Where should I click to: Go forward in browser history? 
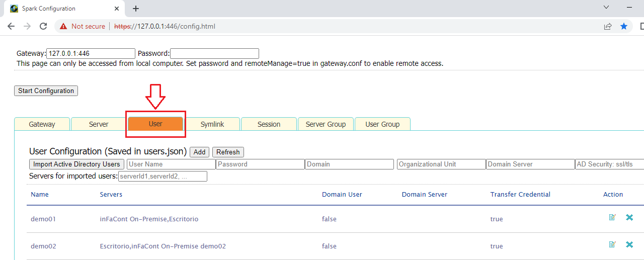click(27, 26)
